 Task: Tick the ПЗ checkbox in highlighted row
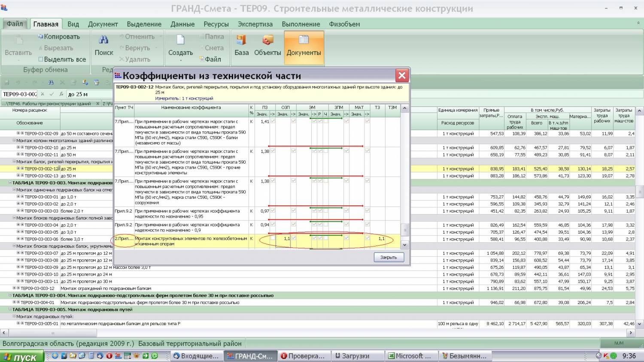pyautogui.click(x=273, y=238)
